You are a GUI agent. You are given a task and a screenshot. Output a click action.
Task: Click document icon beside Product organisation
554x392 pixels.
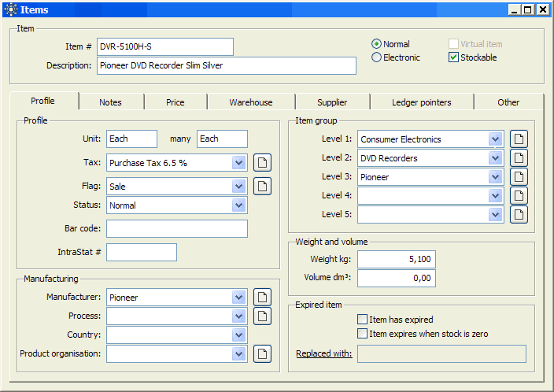point(262,354)
